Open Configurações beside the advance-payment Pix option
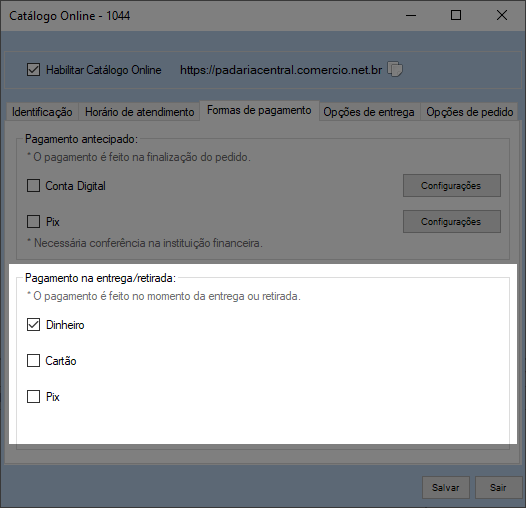 click(452, 221)
